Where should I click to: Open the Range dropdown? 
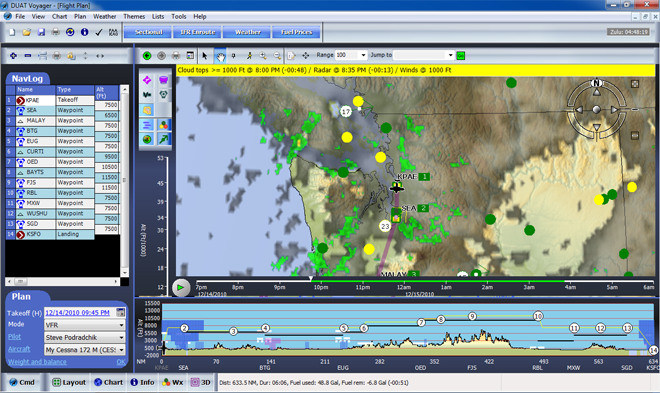pos(363,55)
